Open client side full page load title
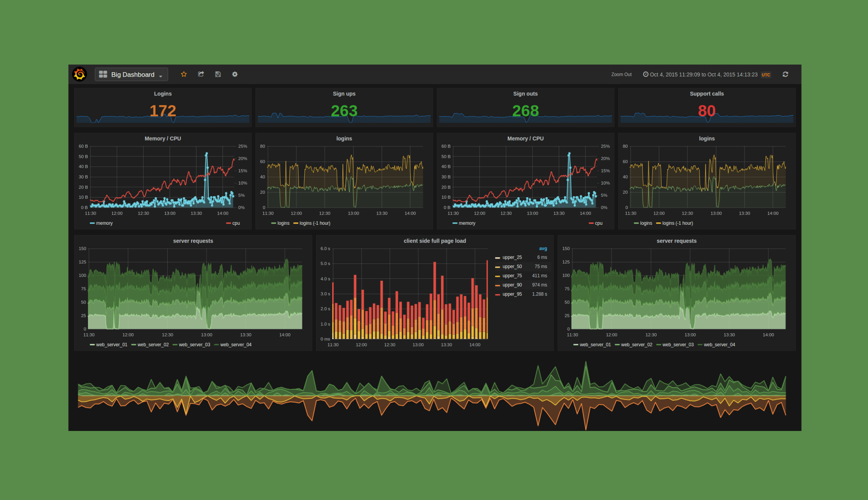Screen dimensions: 868x500 pyautogui.click(x=435, y=241)
